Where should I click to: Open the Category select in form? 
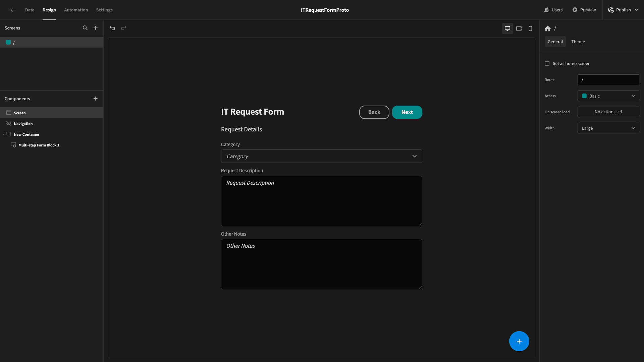click(x=321, y=156)
